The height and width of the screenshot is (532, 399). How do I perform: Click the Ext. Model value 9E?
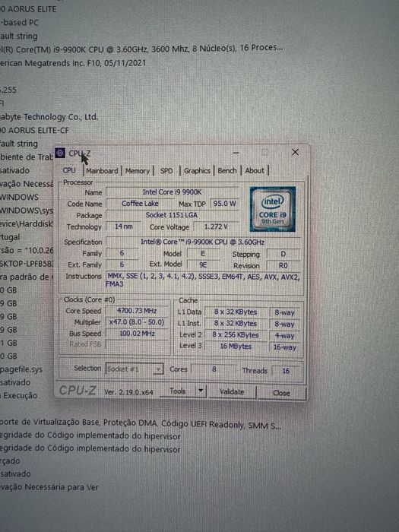203,264
